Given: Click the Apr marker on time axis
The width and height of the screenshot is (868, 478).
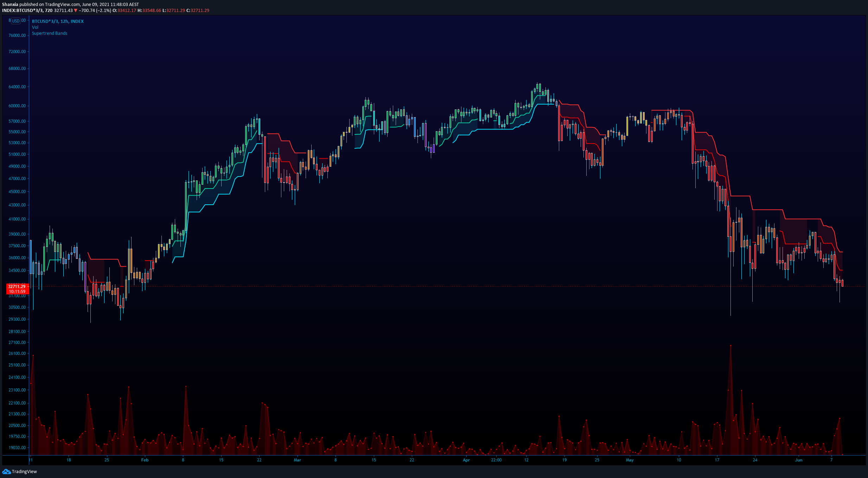Looking at the screenshot, I should (466, 460).
